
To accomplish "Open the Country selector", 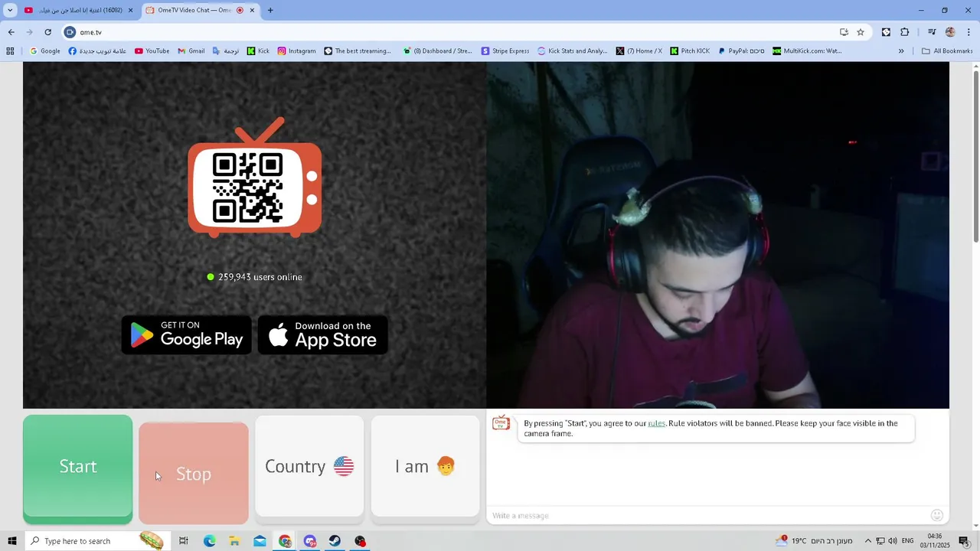I will (309, 466).
